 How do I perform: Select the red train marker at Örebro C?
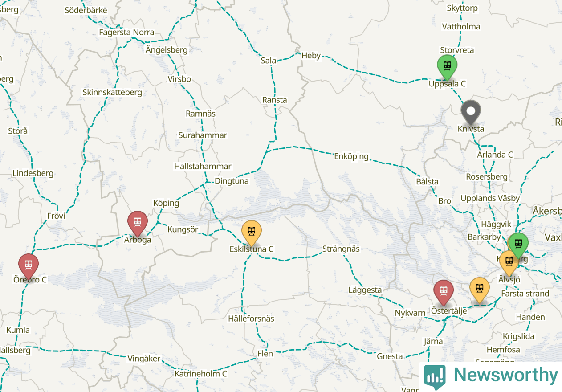coord(29,266)
